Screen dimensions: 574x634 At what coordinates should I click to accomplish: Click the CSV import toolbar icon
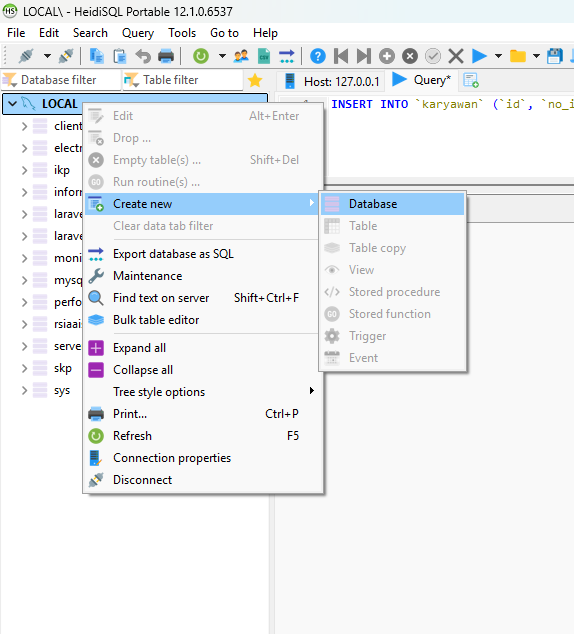pyautogui.click(x=264, y=56)
